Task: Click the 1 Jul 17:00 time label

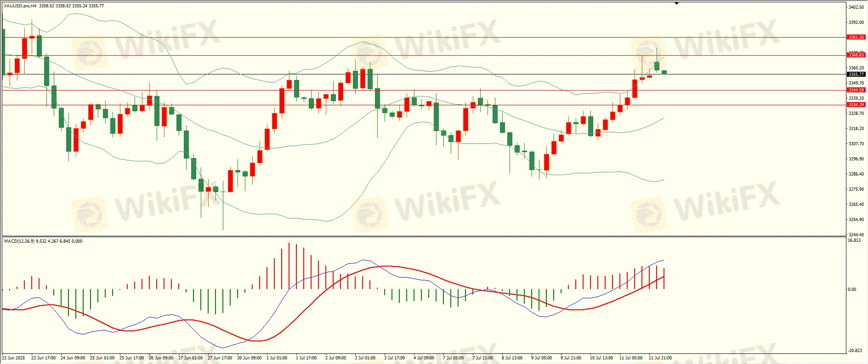Action: 306,358
